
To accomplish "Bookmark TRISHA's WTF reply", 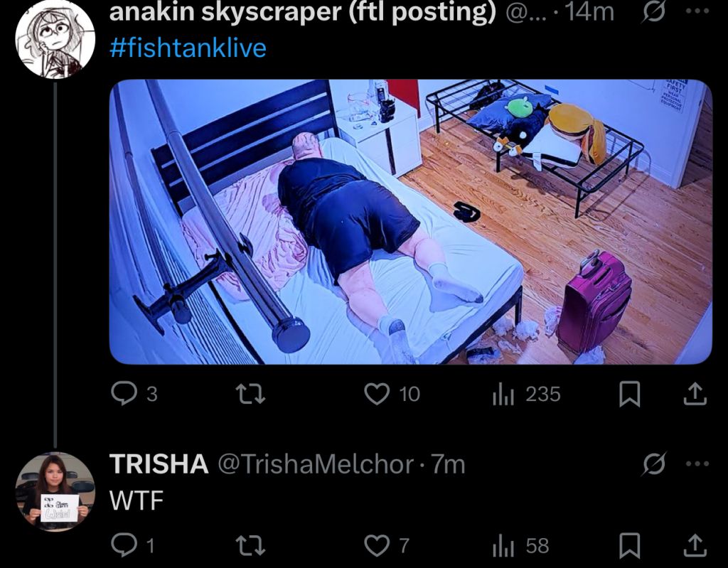I will click(x=630, y=546).
